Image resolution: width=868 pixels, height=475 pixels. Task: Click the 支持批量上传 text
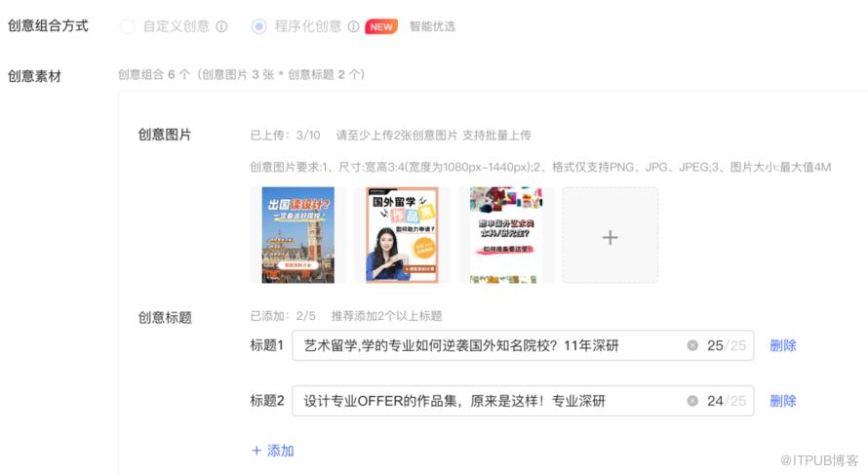click(x=496, y=135)
